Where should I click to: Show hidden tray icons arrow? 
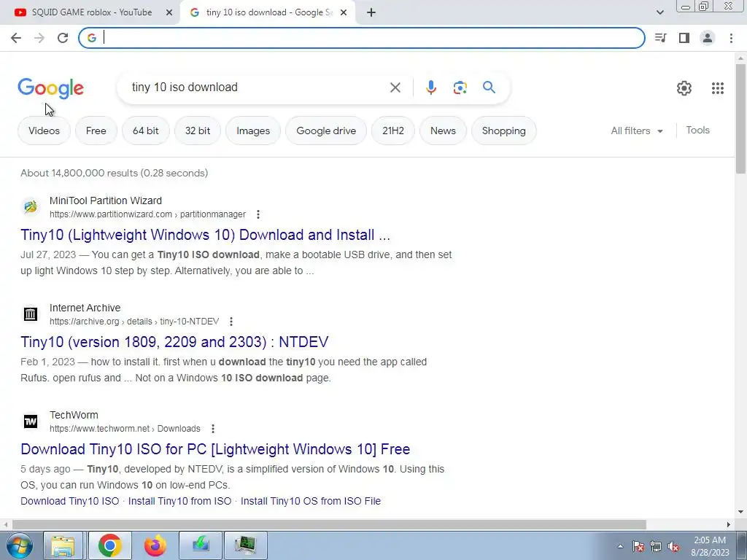620,546
